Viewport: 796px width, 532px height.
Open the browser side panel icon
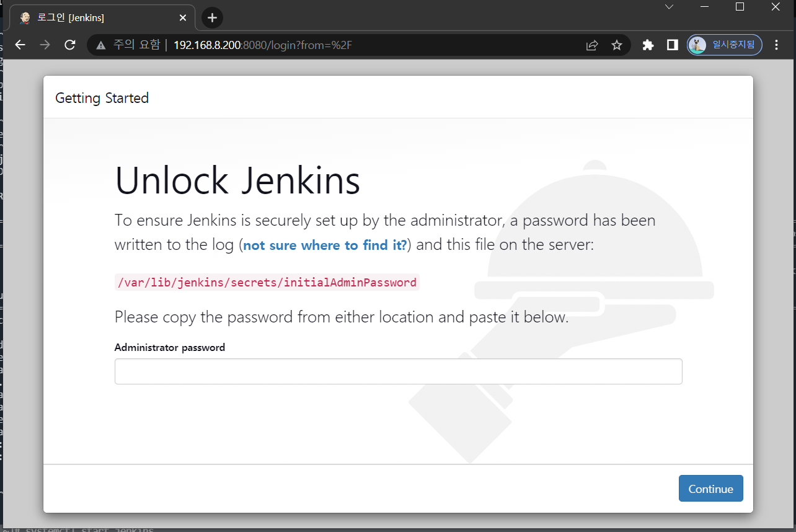coord(672,45)
